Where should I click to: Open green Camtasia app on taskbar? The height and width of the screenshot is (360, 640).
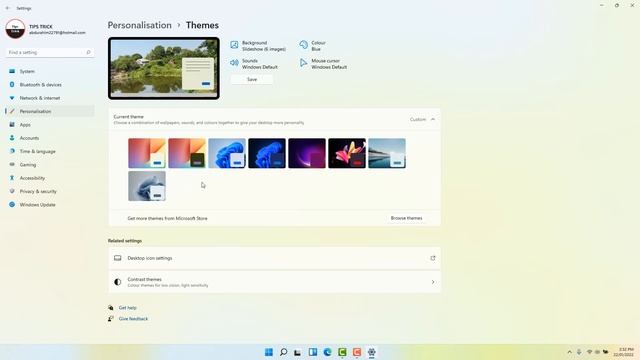(x=342, y=352)
